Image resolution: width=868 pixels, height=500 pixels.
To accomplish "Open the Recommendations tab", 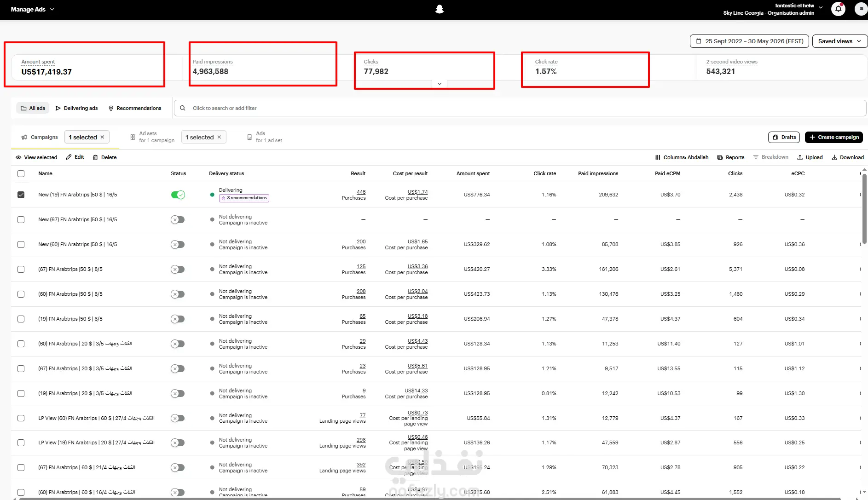I will coord(135,108).
